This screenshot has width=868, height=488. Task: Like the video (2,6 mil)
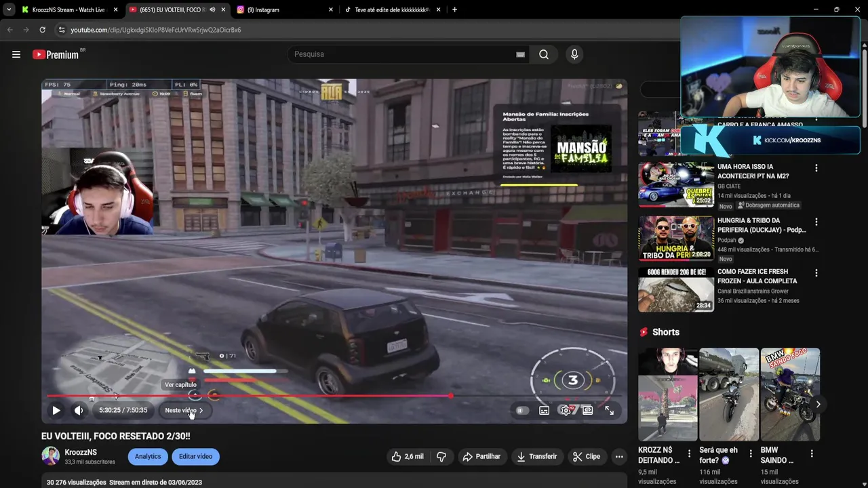tap(408, 457)
